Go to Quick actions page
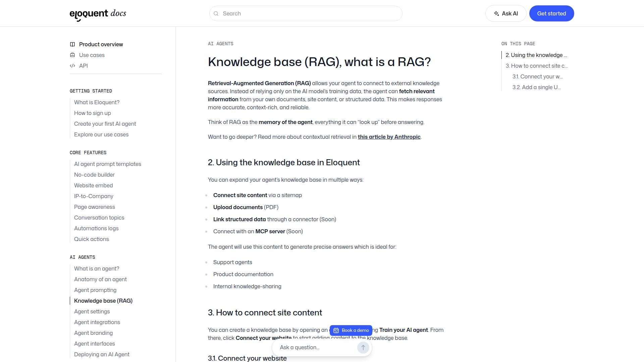This screenshot has height=362, width=644. (92, 239)
